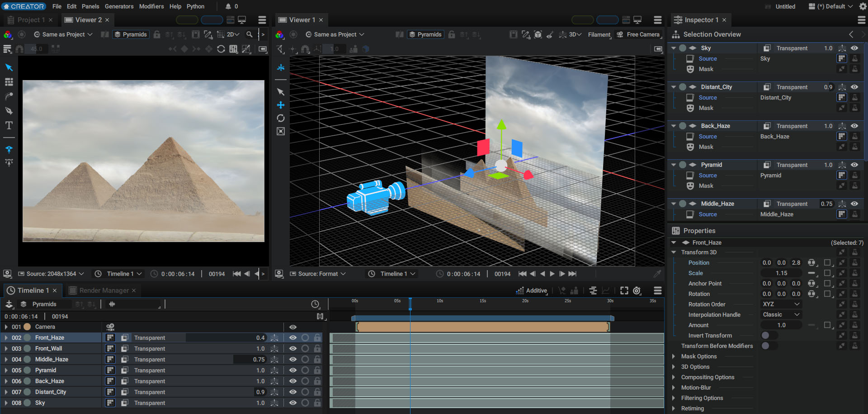Click the Position 3D manipulator icon in Properties
868x414 pixels.
[812, 263]
